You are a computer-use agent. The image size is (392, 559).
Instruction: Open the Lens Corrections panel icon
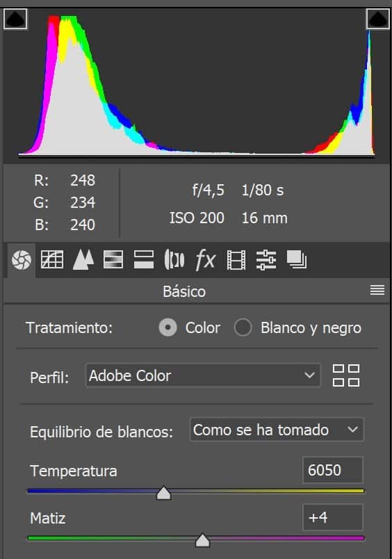coord(174,259)
